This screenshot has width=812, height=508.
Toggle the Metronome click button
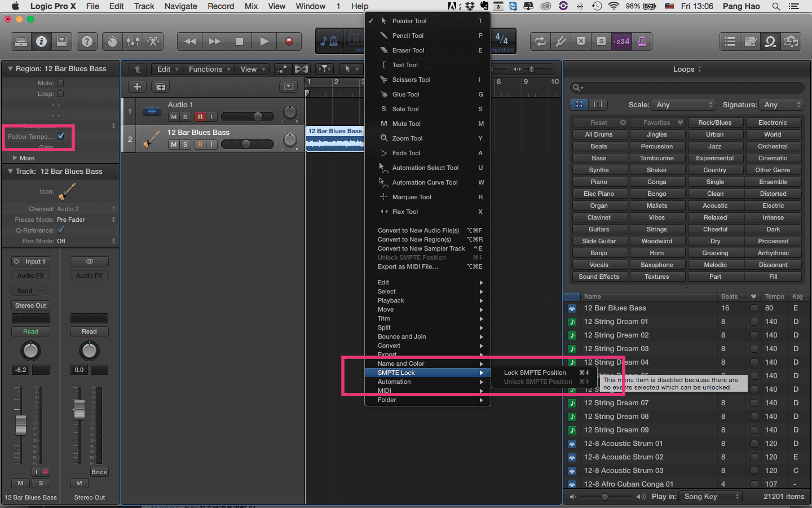click(642, 41)
